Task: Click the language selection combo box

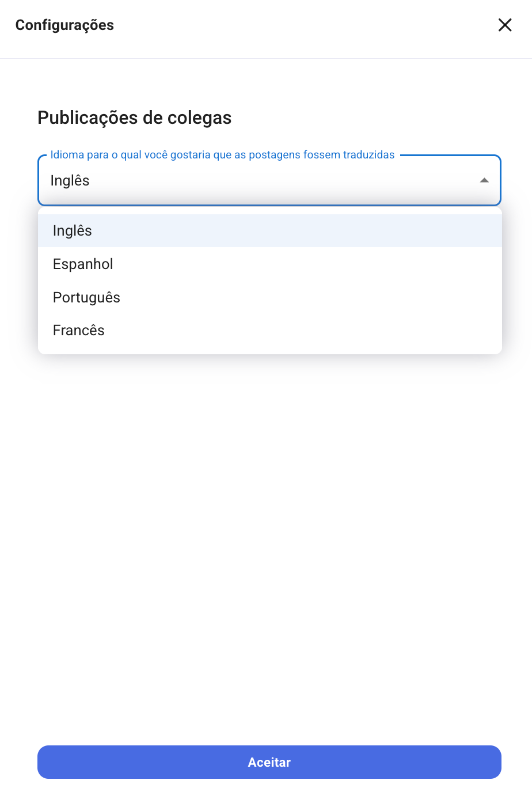Action: (269, 180)
